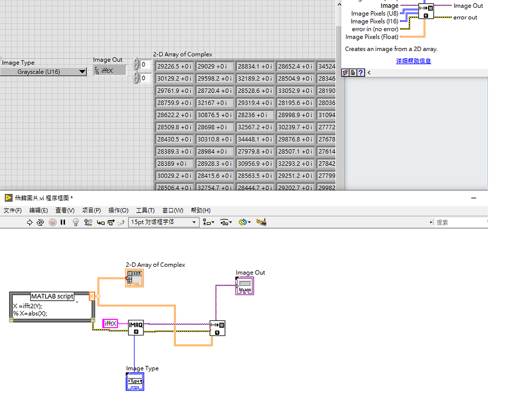Open the 窗口(W) menu

click(172, 211)
